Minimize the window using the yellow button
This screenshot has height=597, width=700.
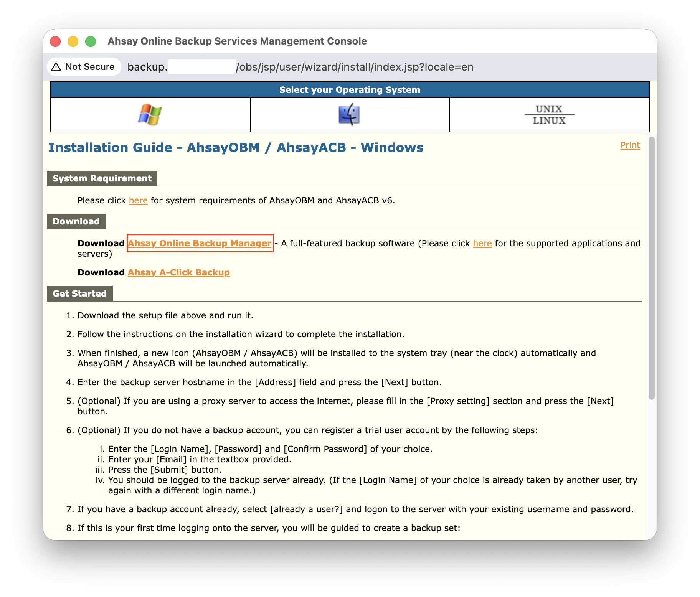tap(73, 41)
